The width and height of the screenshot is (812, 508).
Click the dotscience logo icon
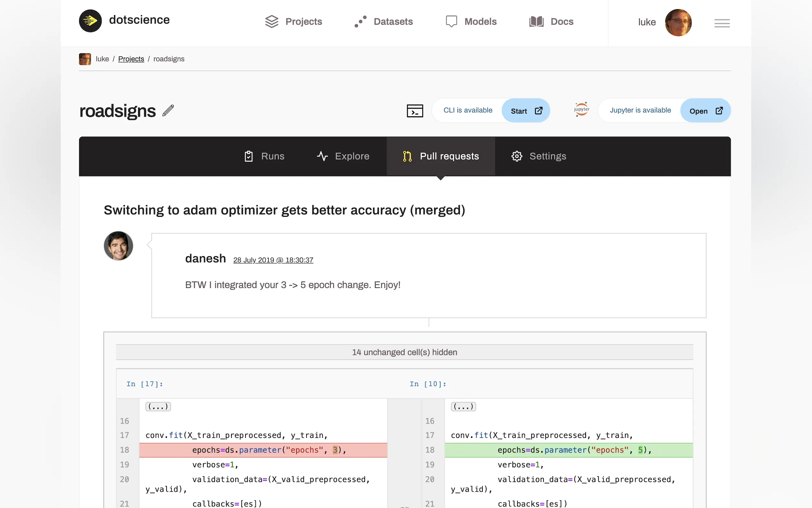point(90,21)
